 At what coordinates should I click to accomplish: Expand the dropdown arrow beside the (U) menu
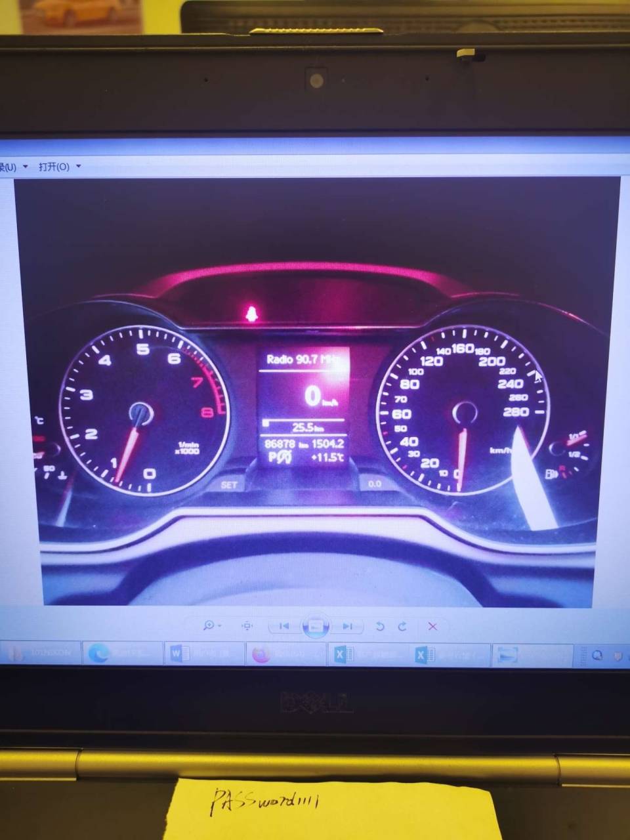click(26, 167)
